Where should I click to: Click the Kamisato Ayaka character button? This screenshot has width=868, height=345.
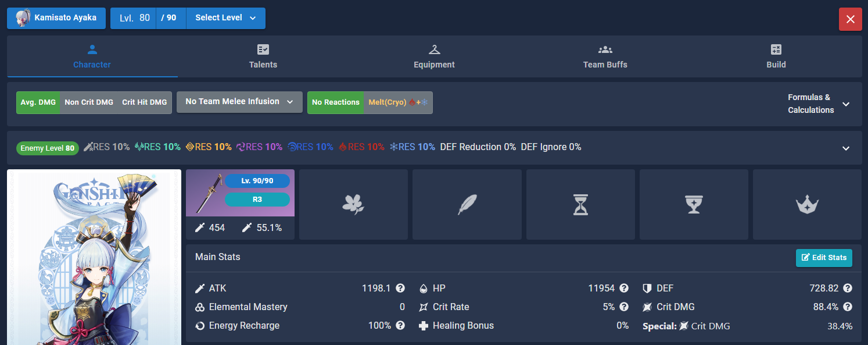pos(56,18)
